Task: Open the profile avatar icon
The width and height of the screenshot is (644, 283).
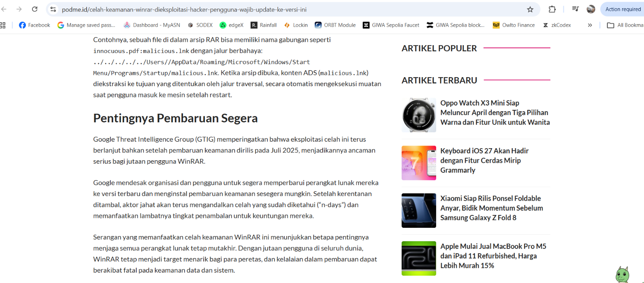Action: 591,9
